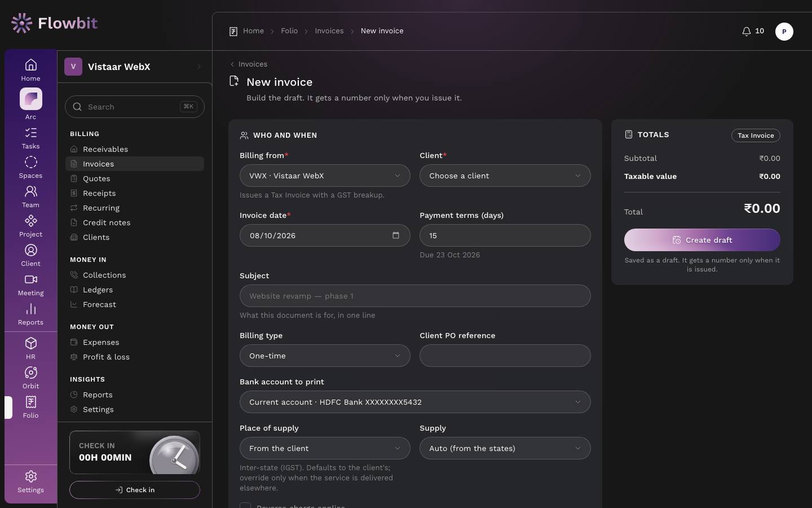Viewport: 812px width, 508px height.
Task: Expand the Vistaar WebX workspace switcher
Action: tap(134, 67)
